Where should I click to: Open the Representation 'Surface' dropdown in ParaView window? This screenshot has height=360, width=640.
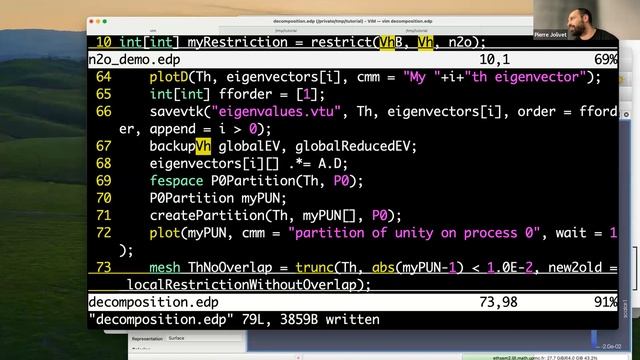tap(204, 338)
